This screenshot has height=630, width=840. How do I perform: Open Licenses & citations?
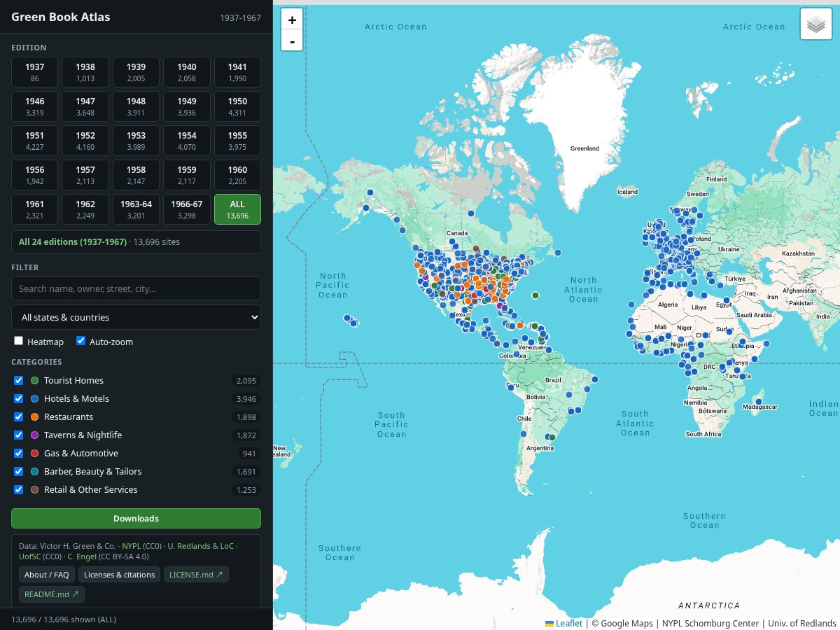[x=119, y=575]
